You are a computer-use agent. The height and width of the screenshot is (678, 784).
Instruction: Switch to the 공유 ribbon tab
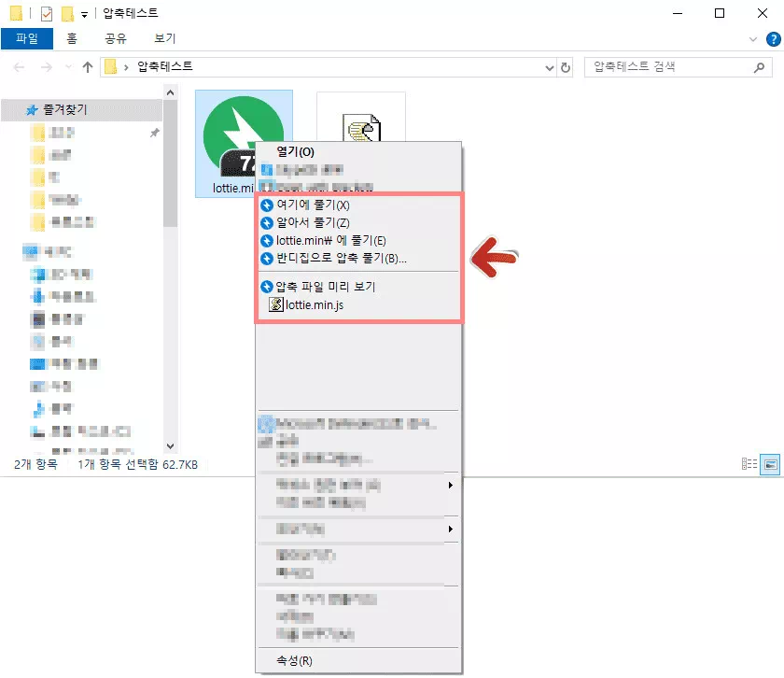click(x=116, y=38)
